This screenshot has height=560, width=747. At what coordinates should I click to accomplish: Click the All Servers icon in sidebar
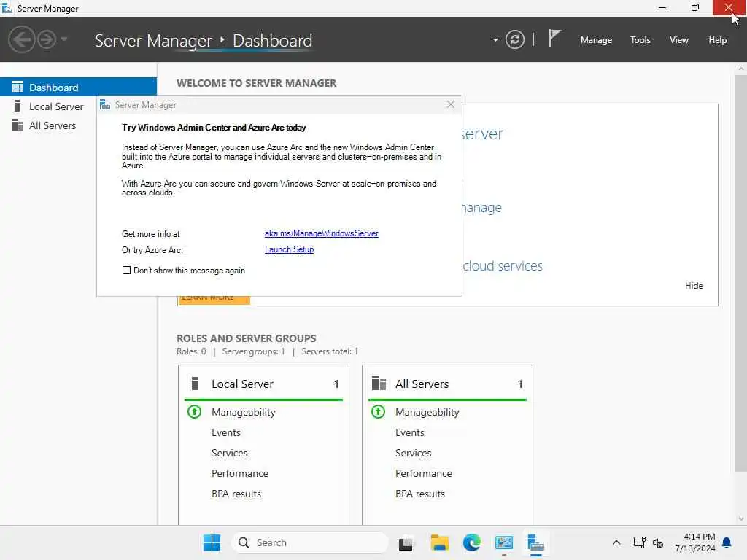click(x=18, y=125)
